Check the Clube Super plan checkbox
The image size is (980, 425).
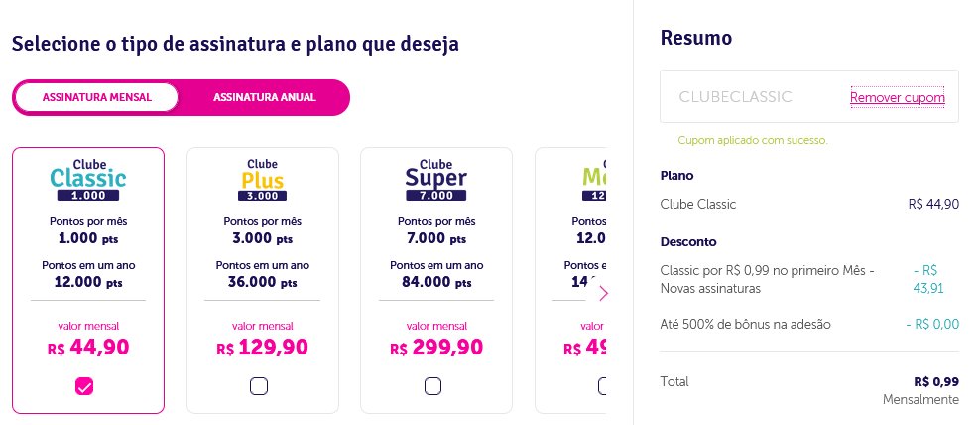pyautogui.click(x=432, y=387)
